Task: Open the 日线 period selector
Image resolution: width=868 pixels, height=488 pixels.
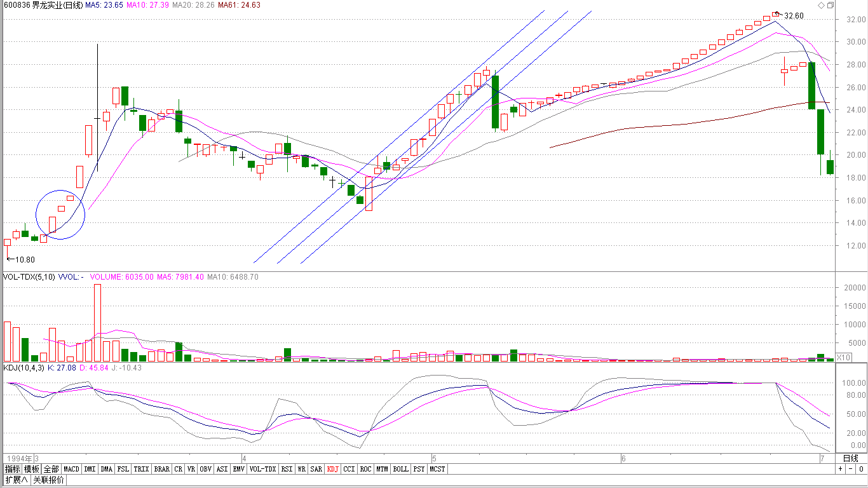Action: click(850, 458)
